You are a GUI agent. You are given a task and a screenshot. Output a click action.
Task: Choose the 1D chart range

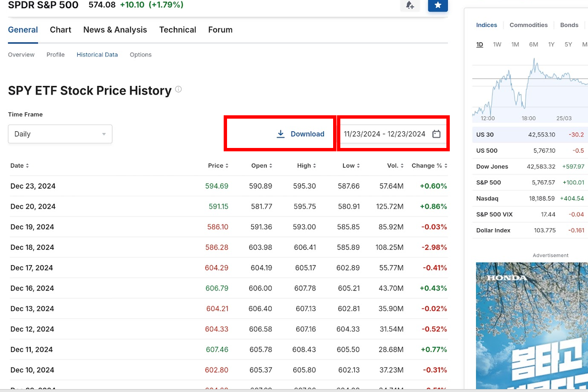click(x=480, y=44)
